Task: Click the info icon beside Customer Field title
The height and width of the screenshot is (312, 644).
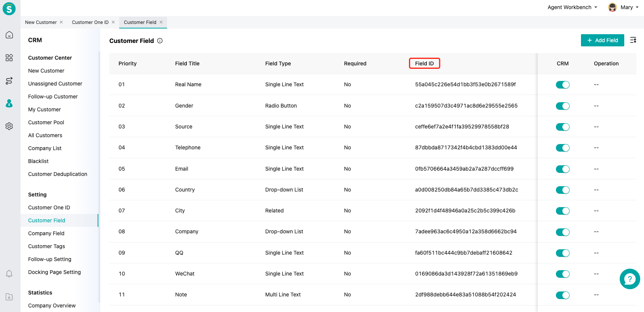Action: tap(160, 41)
